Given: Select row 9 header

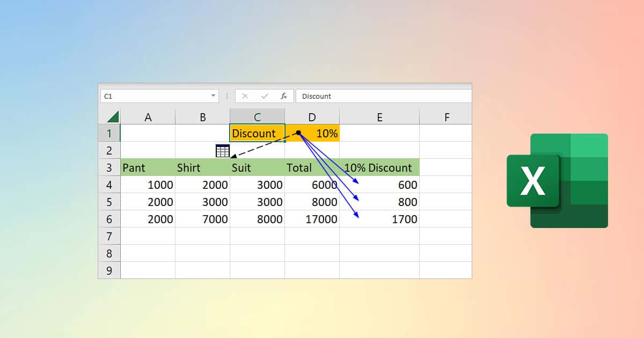Looking at the screenshot, I should (x=109, y=270).
